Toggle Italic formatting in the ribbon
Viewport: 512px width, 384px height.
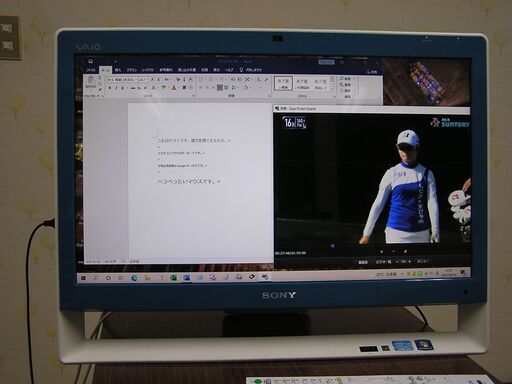[116, 88]
